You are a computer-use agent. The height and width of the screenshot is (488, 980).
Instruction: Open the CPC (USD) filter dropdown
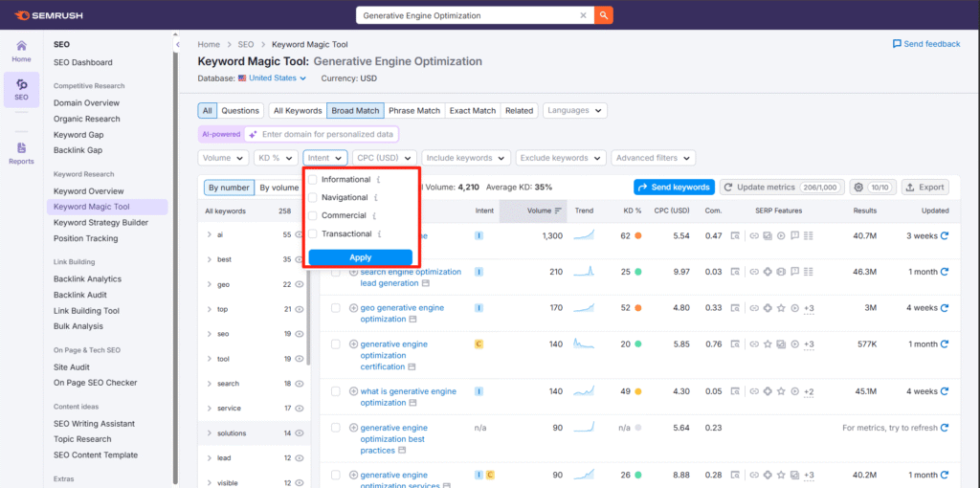coord(385,158)
